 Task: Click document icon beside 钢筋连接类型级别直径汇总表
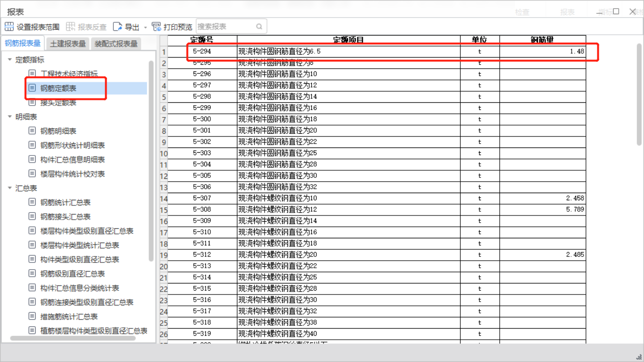32,302
